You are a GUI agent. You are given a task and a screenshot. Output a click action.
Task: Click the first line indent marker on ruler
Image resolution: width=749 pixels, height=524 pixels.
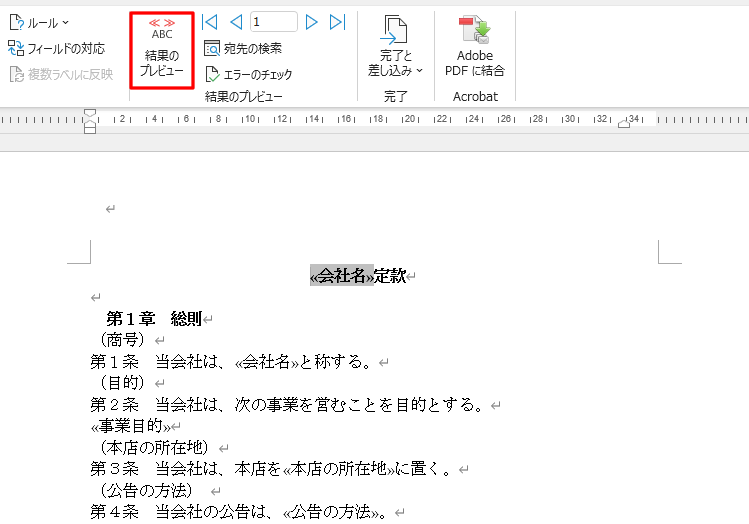click(90, 113)
